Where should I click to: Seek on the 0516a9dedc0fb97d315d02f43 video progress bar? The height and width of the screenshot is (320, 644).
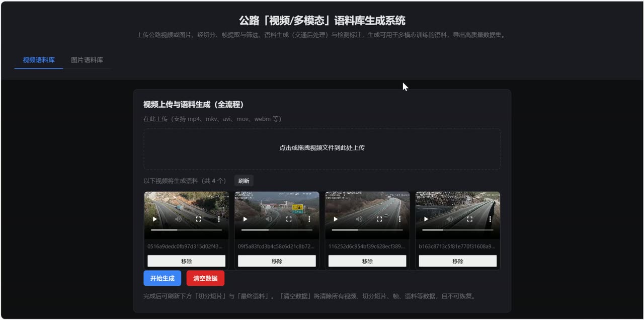pos(186,230)
